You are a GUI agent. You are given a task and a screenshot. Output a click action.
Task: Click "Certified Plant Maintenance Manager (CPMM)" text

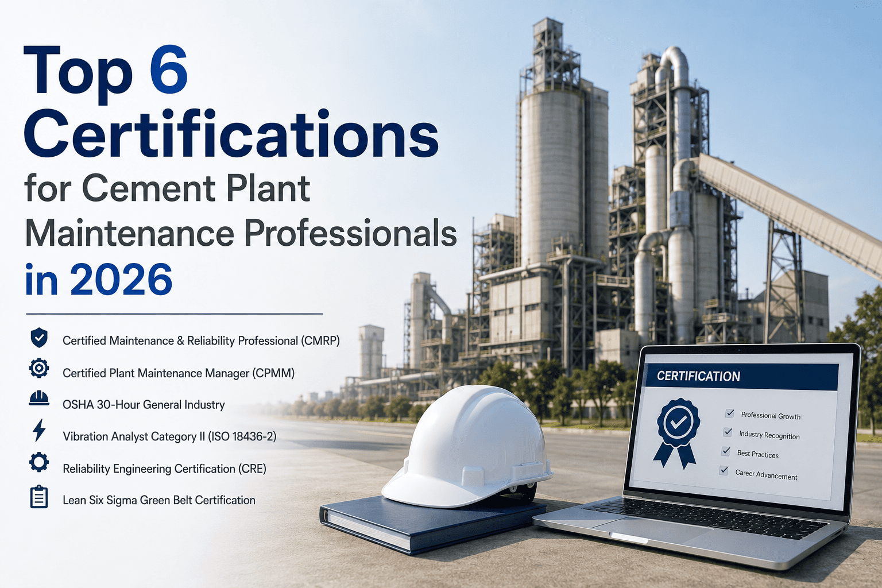[x=179, y=373]
